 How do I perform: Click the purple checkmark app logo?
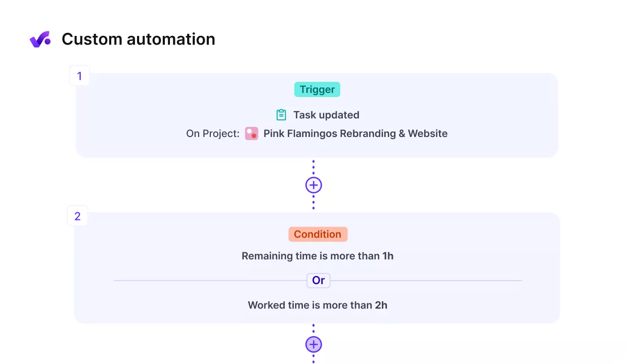[x=40, y=39]
